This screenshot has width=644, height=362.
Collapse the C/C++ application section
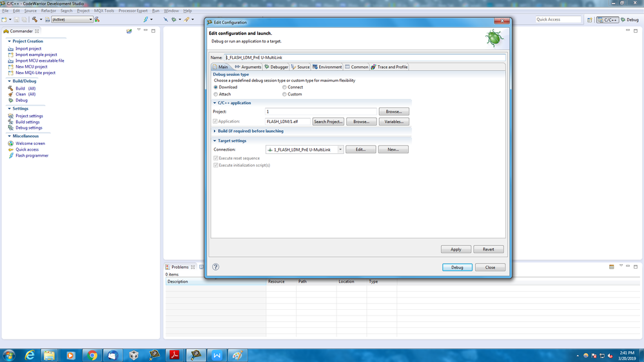pyautogui.click(x=215, y=103)
